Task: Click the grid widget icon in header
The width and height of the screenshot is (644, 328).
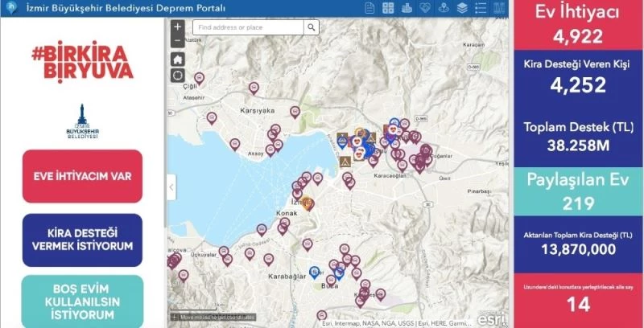Action: click(x=388, y=8)
